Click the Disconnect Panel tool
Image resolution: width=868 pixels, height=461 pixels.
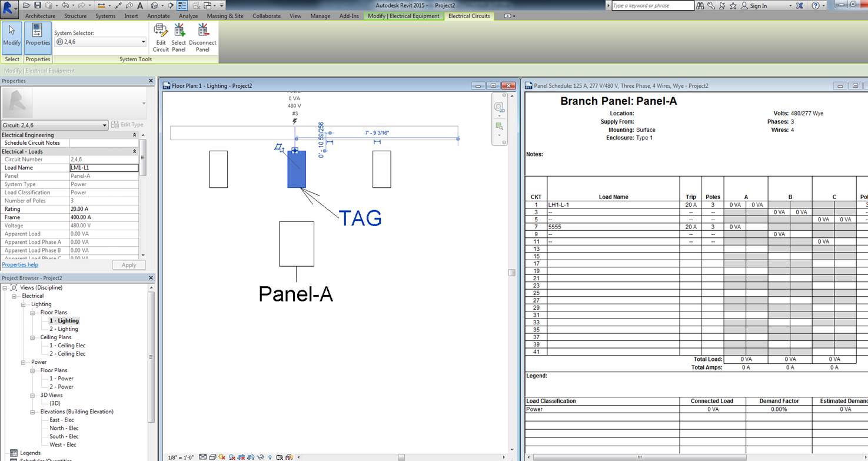pos(202,37)
